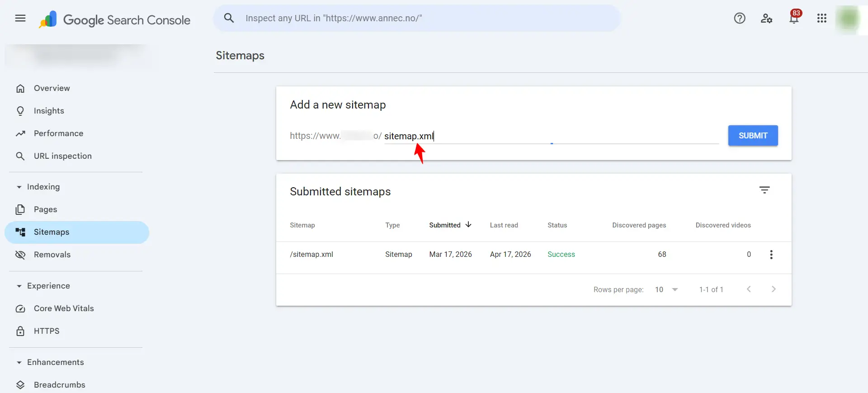Collapse the Enhancements section
Image resolution: width=868 pixels, height=393 pixels.
19,362
